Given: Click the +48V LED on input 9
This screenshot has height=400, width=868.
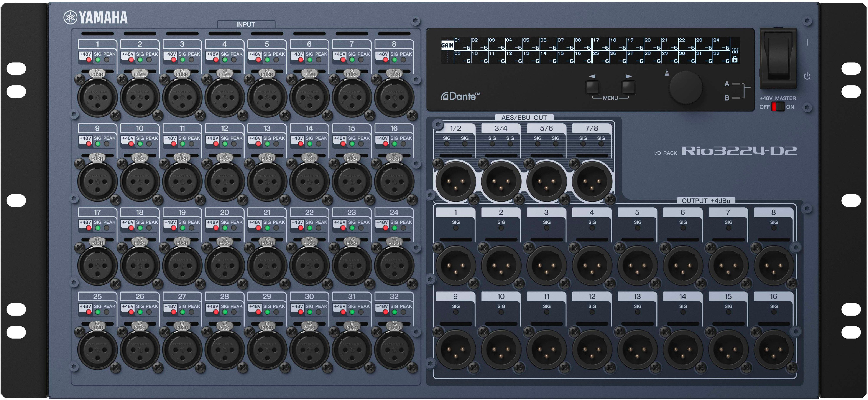Looking at the screenshot, I should point(89,144).
